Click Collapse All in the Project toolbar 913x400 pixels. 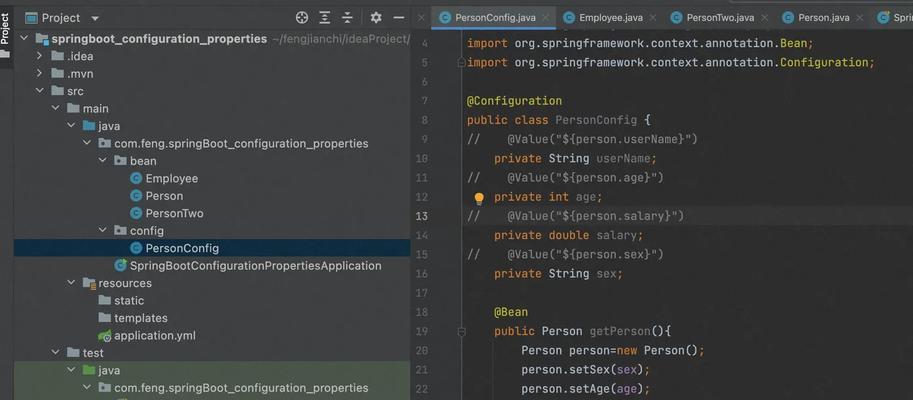348,18
